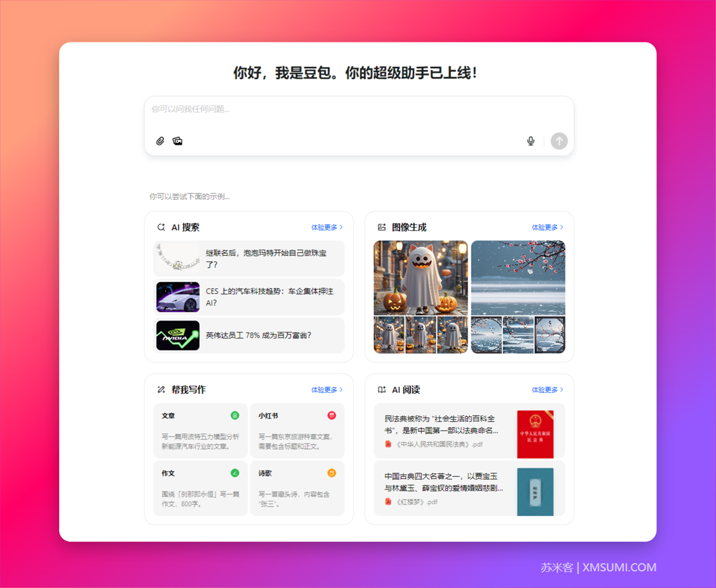Click the pencil icon beside 帮我写作
This screenshot has width=716, height=588.
point(160,389)
